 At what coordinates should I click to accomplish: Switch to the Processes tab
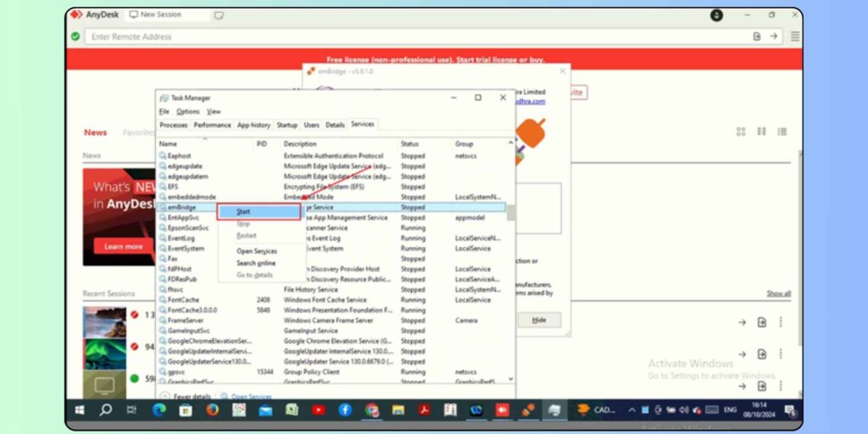coord(173,125)
